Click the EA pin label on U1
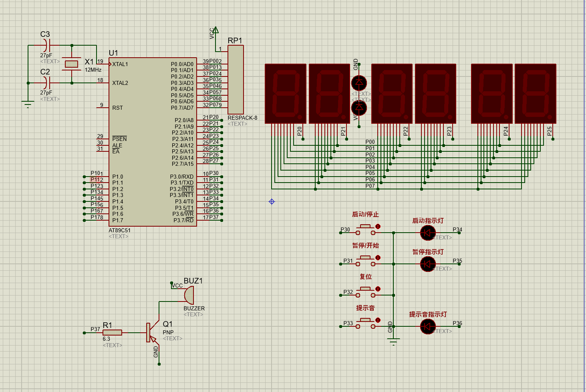Viewport: 586px width, 392px height. click(116, 151)
